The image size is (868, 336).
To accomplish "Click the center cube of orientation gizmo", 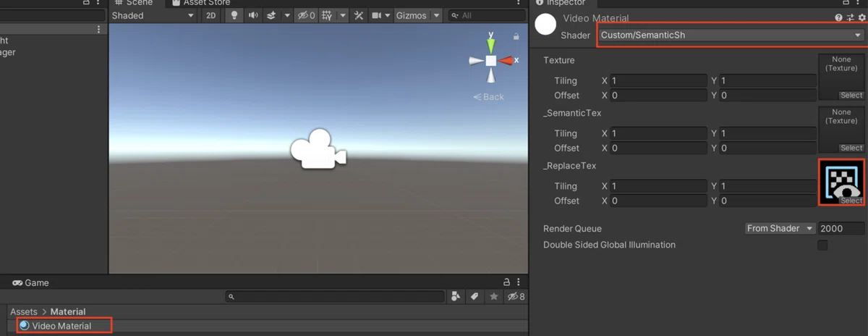I will 490,61.
